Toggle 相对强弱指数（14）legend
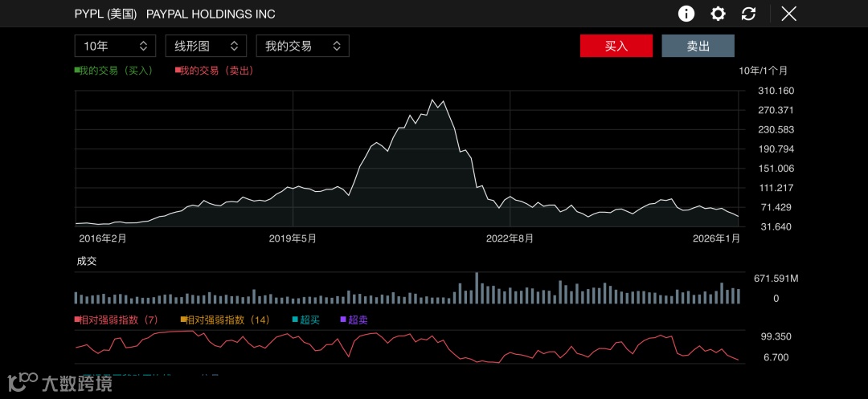Screen dimensions: 868x399 (x=225, y=320)
